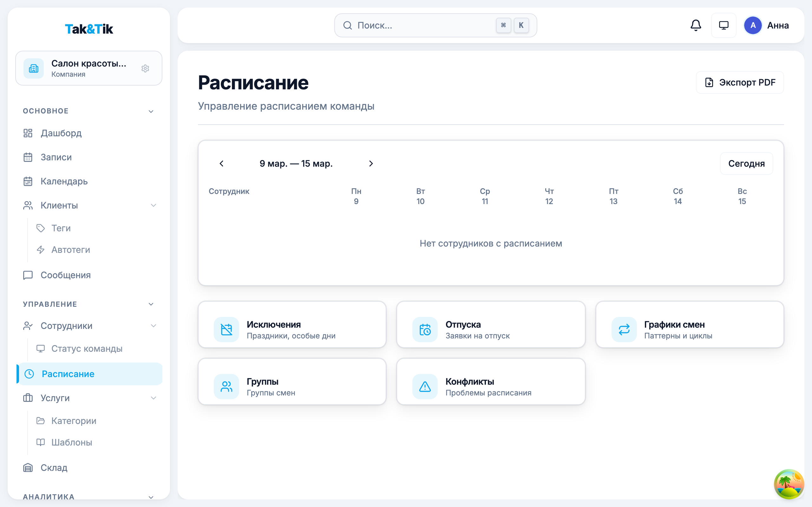The width and height of the screenshot is (812, 507).
Task: Open the Расписание menu entry
Action: [x=68, y=374]
